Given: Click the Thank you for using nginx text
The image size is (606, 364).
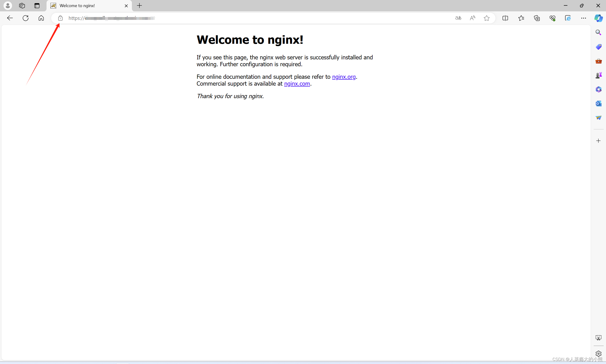Looking at the screenshot, I should [x=230, y=96].
